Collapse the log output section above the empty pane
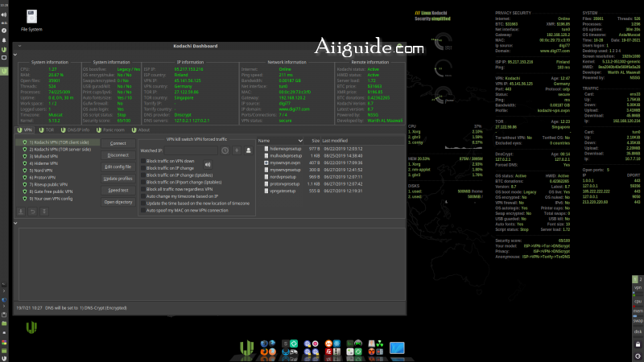This screenshot has width=644, height=362. pos(15,224)
